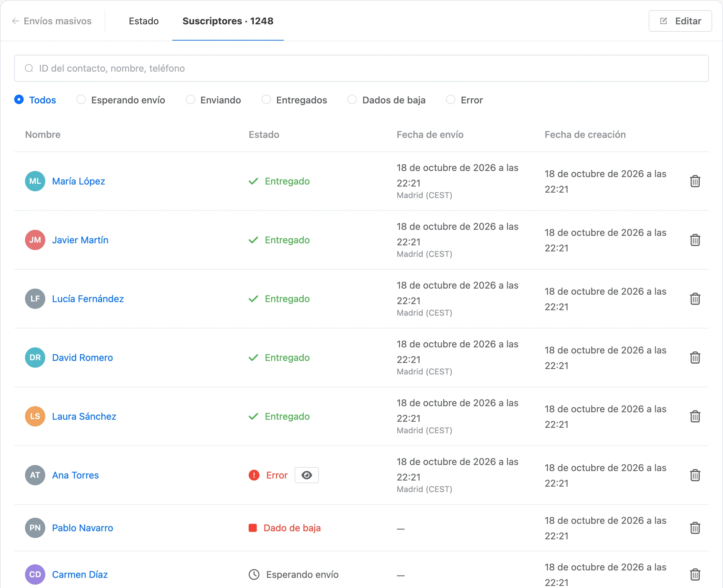The image size is (723, 588).
Task: Click the JM avatar of Javier Martín
Action: [x=35, y=240]
